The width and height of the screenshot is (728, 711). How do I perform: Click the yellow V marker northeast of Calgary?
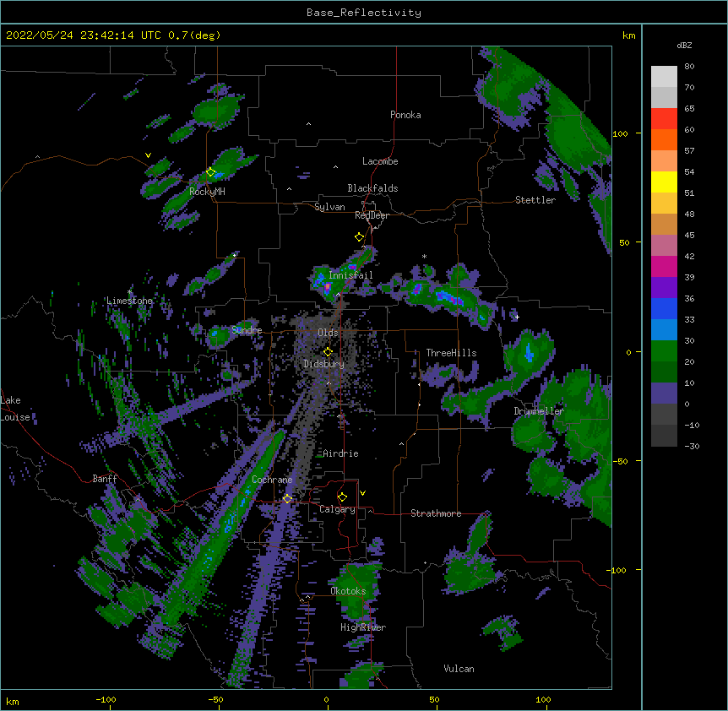click(362, 493)
